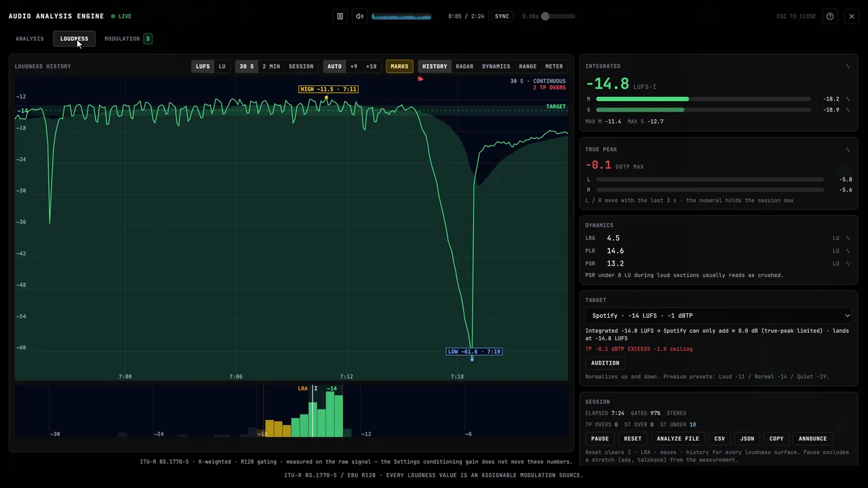Click the modulation icon beside M -18.2
The width and height of the screenshot is (868, 488).
848,99
